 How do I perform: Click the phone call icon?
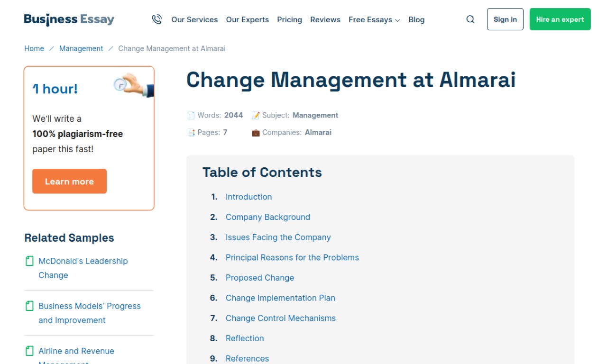tap(156, 19)
